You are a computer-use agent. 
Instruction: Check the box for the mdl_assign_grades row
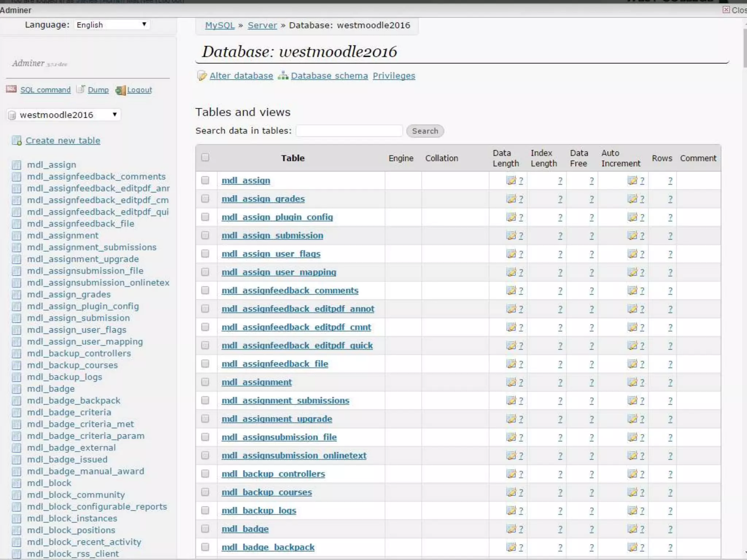[205, 199]
